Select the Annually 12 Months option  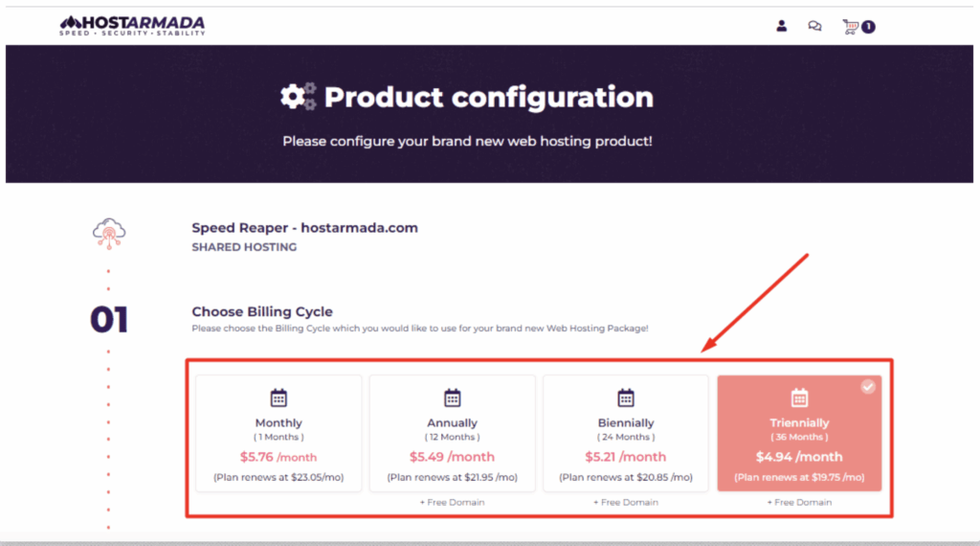click(x=453, y=433)
